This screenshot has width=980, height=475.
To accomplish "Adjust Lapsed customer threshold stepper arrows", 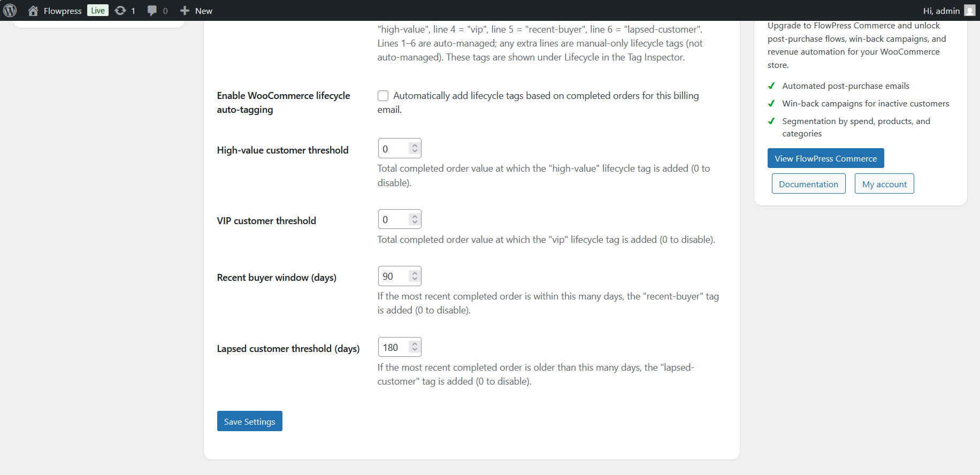I will tap(415, 347).
